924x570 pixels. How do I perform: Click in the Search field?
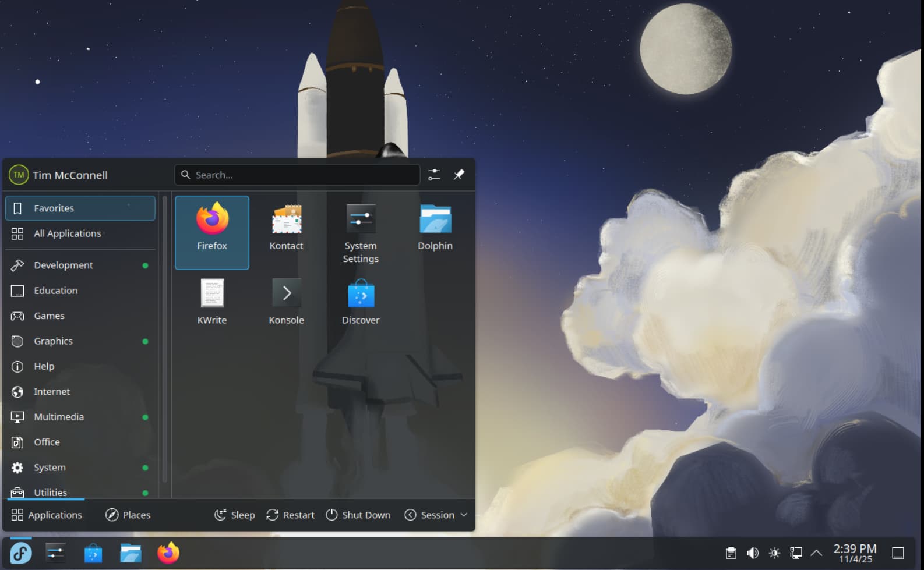click(x=297, y=175)
